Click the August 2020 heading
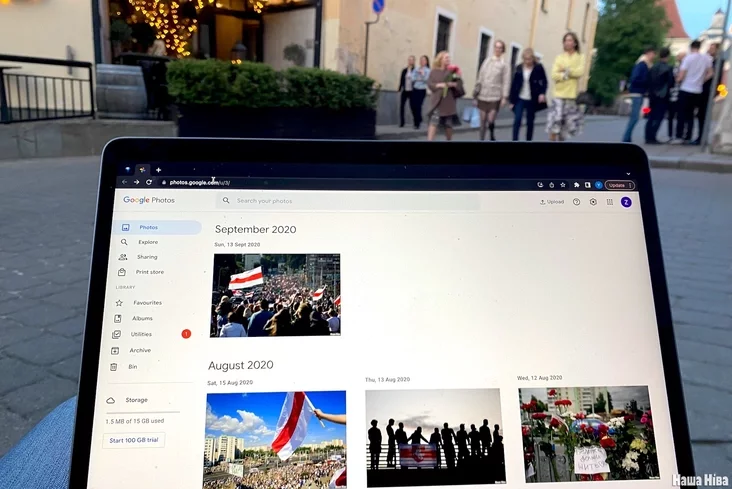This screenshot has height=489, width=732. 240,365
